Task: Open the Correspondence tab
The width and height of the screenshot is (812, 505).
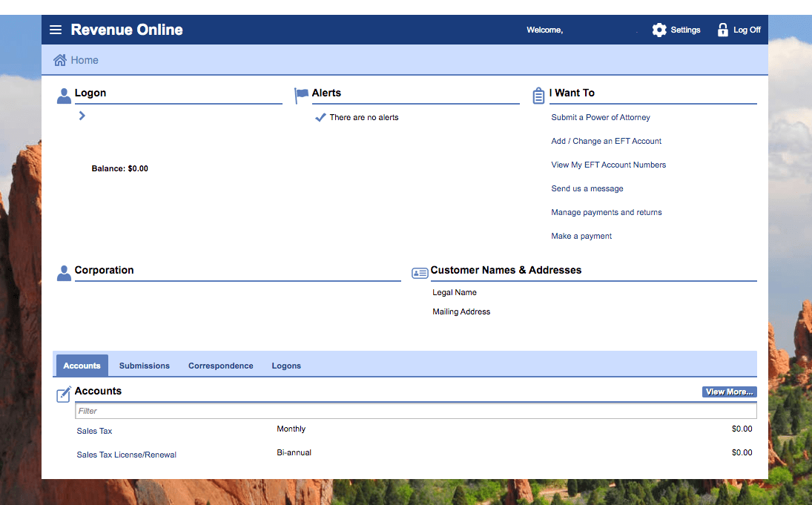Action: coord(220,366)
